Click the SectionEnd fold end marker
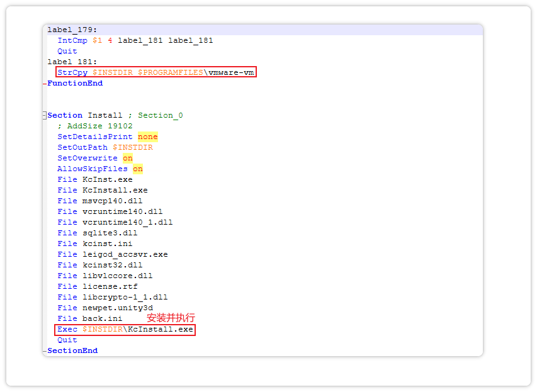Viewport: 537px width, 392px height. (x=45, y=350)
